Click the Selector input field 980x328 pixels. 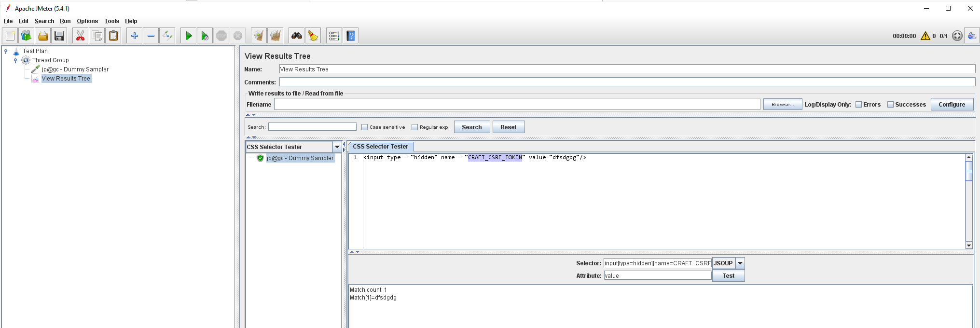click(657, 263)
